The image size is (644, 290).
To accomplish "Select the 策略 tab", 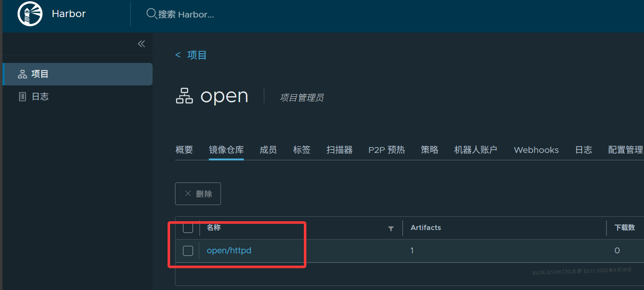I will pos(429,150).
